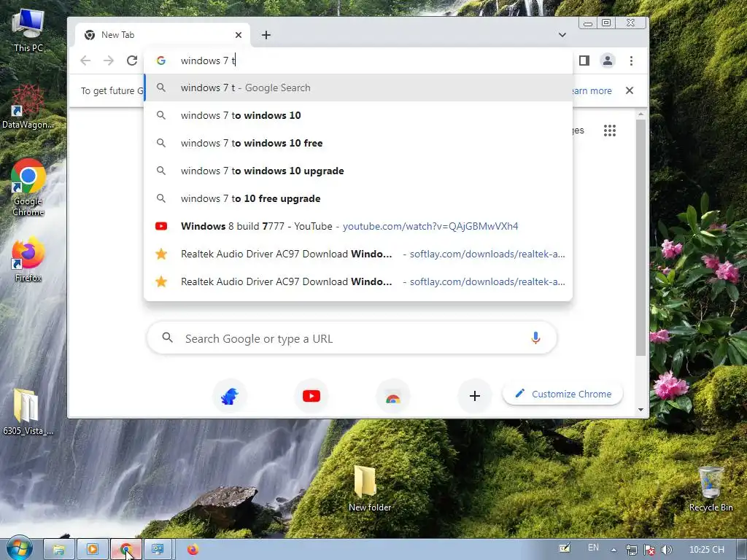The height and width of the screenshot is (560, 747).
Task: Reload the page with the refresh icon
Action: [x=132, y=61]
